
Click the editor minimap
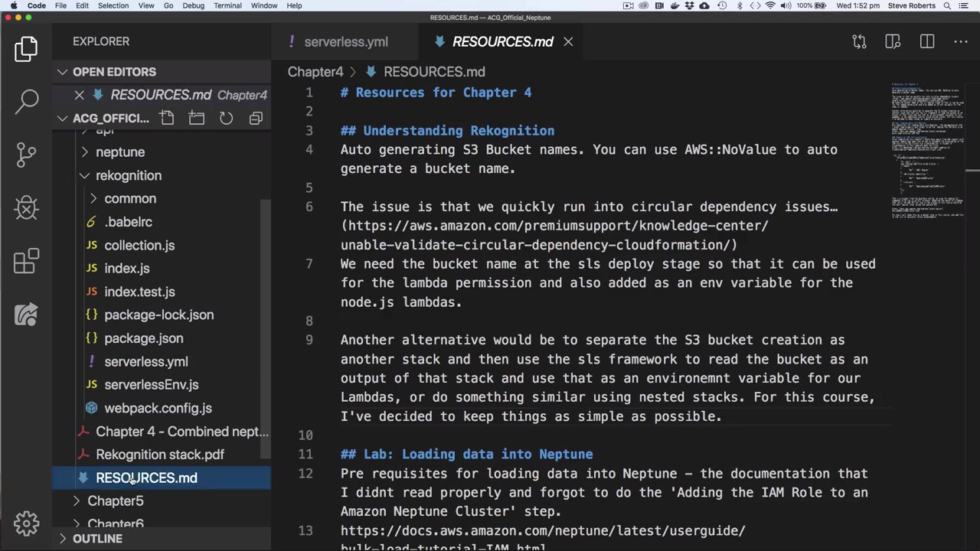(x=926, y=149)
